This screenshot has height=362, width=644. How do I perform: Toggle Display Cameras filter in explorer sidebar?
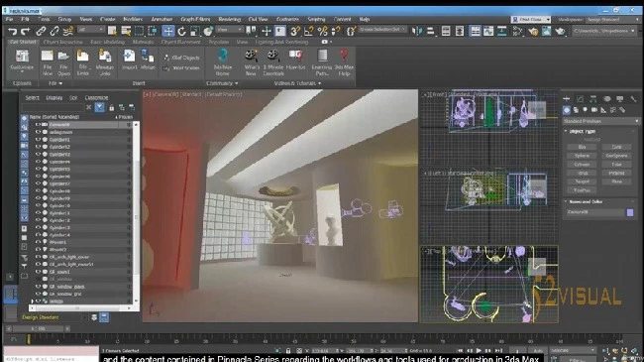tap(24, 146)
